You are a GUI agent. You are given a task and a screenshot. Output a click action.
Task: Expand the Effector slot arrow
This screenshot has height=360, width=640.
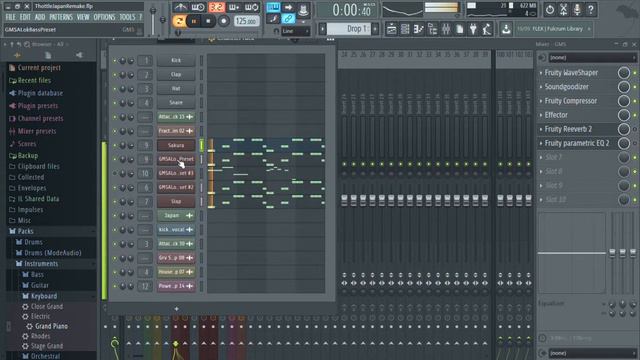pos(541,115)
